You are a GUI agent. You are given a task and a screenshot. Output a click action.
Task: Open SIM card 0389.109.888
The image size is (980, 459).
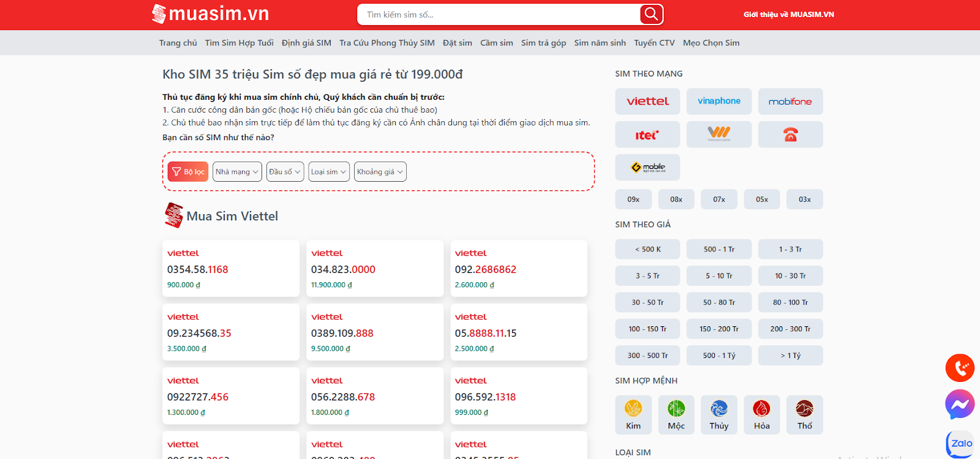pyautogui.click(x=375, y=332)
